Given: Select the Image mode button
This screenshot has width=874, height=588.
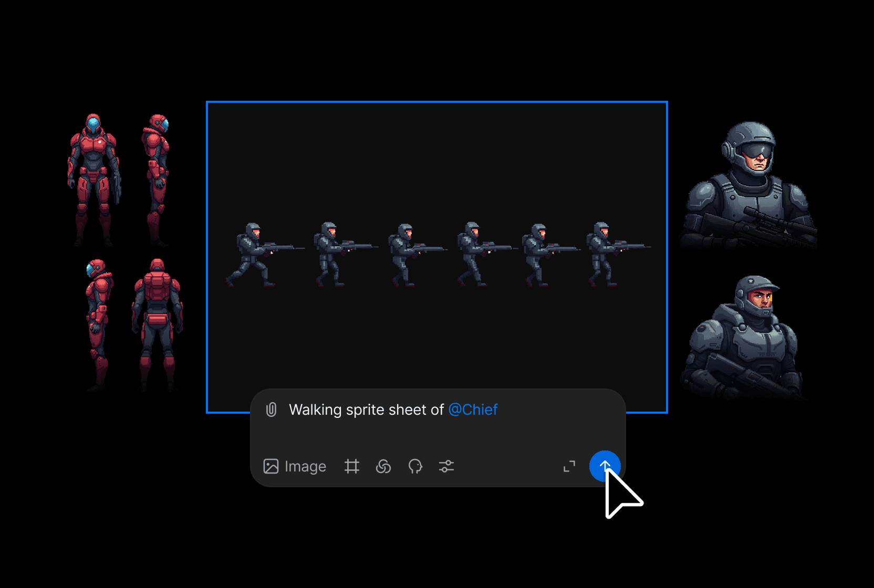Looking at the screenshot, I should [295, 466].
